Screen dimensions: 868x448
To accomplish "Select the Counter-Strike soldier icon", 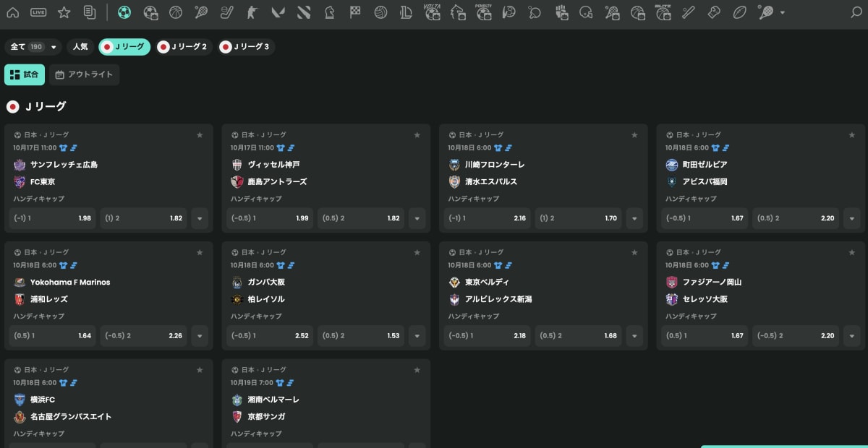I will [252, 12].
